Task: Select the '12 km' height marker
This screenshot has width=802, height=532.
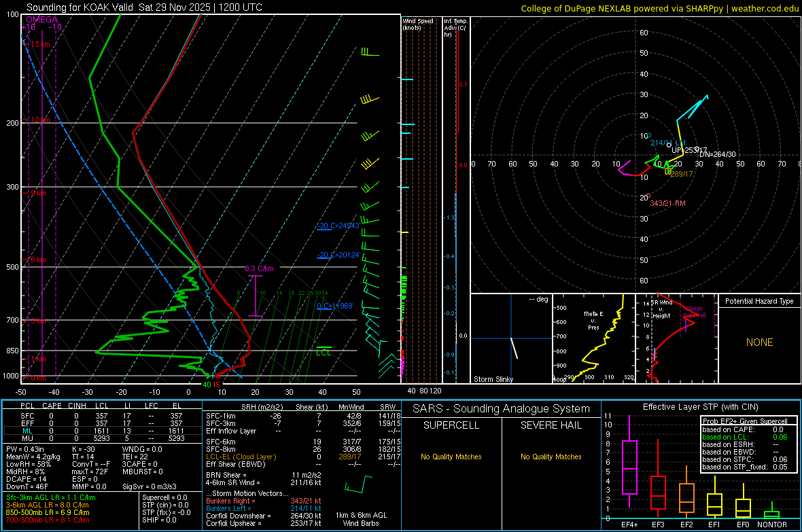Action: pyautogui.click(x=40, y=120)
